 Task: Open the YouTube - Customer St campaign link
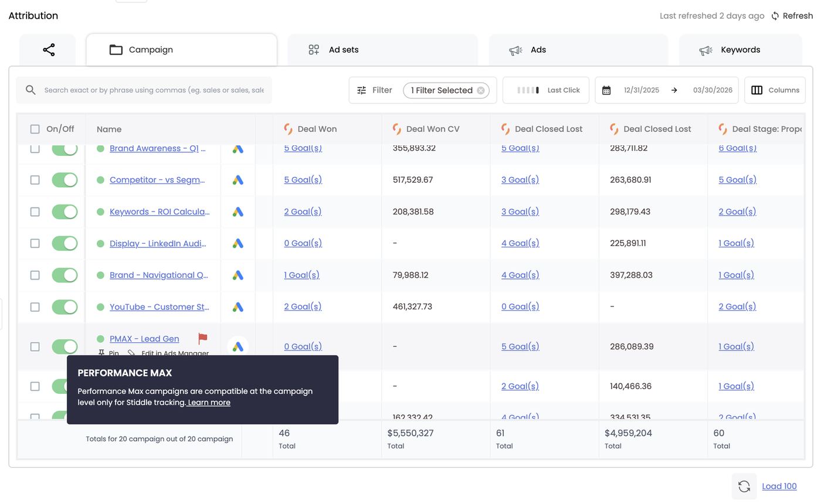pos(160,307)
